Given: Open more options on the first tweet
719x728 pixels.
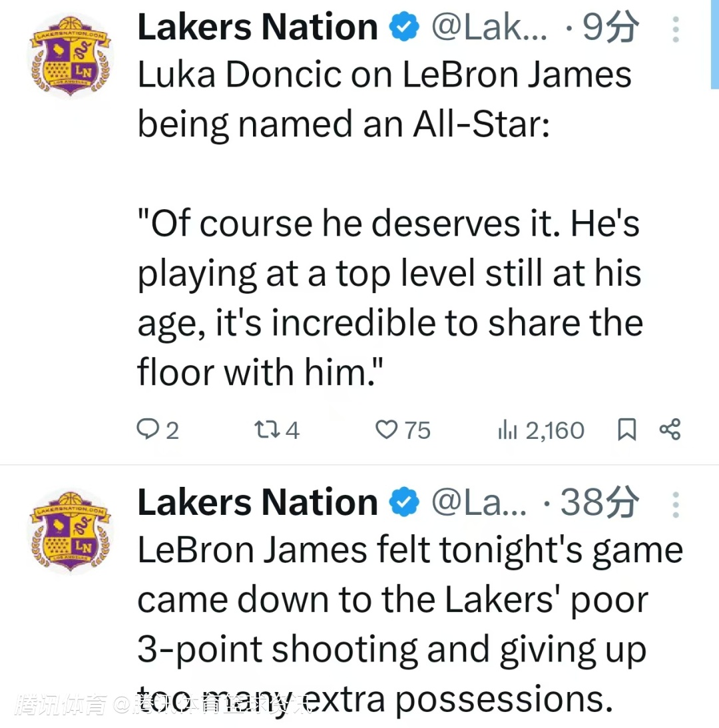Looking at the screenshot, I should point(675,30).
